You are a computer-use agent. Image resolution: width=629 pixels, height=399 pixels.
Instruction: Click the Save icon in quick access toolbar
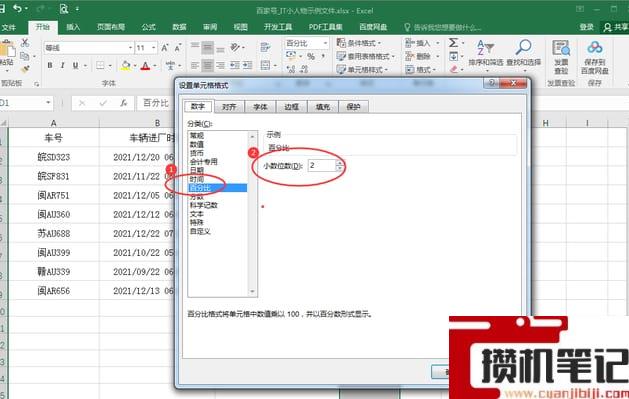point(2,8)
